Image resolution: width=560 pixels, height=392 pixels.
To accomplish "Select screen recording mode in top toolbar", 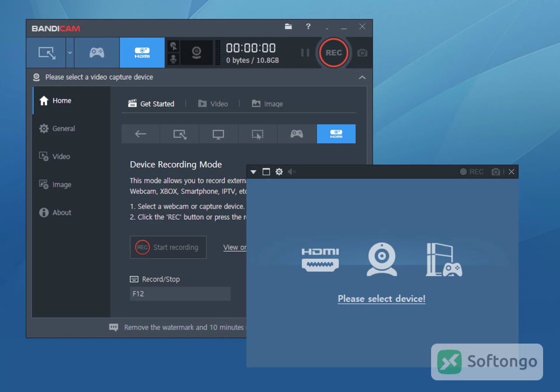I will (46, 53).
